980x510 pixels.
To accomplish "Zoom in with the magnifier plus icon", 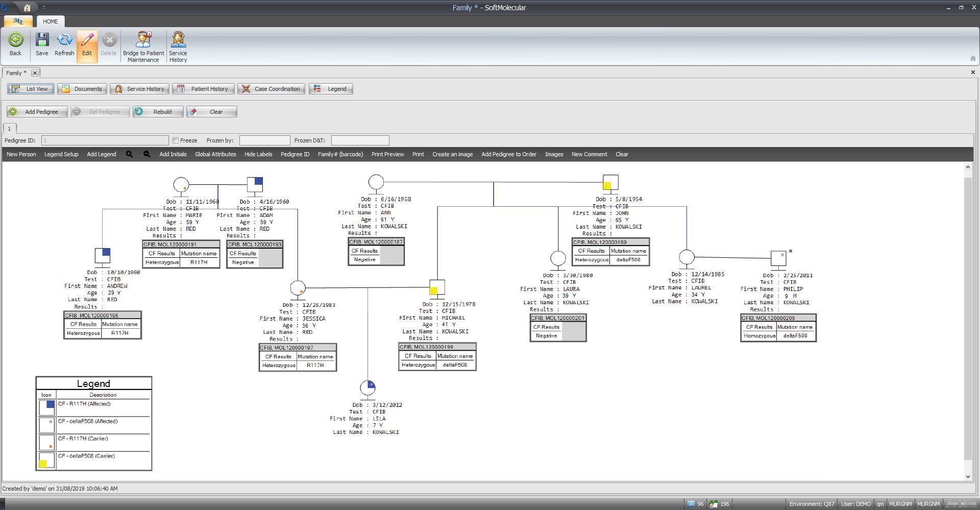I will (129, 154).
